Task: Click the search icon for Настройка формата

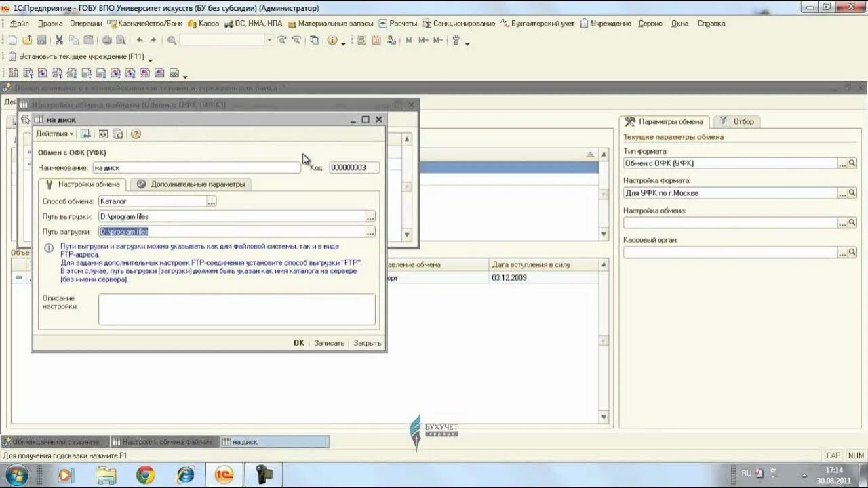Action: tap(852, 193)
